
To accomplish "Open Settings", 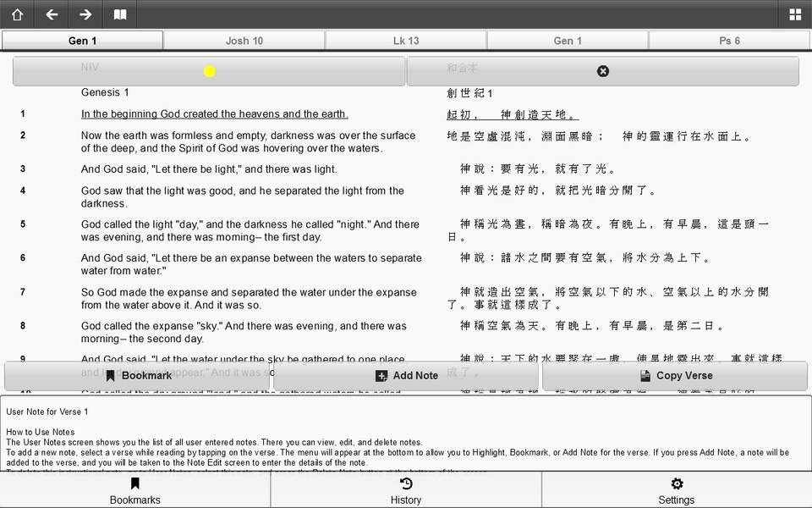I will pos(677,490).
